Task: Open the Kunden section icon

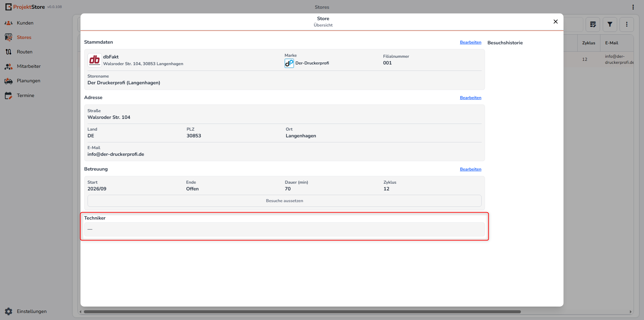Action: point(8,23)
